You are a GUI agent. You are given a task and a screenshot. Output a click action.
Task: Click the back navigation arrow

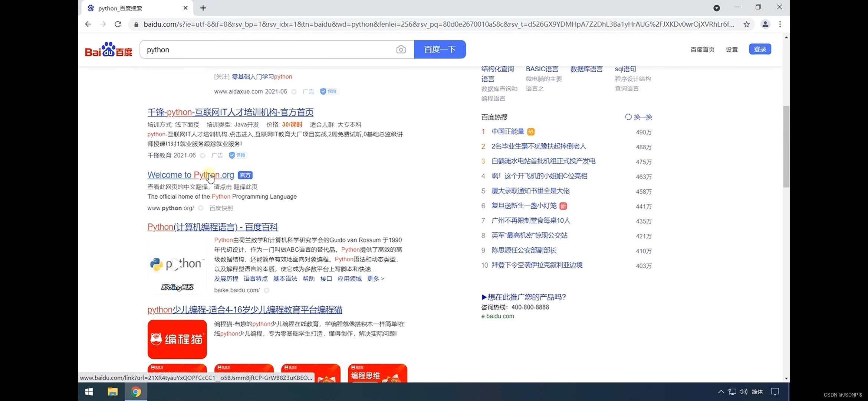(88, 24)
